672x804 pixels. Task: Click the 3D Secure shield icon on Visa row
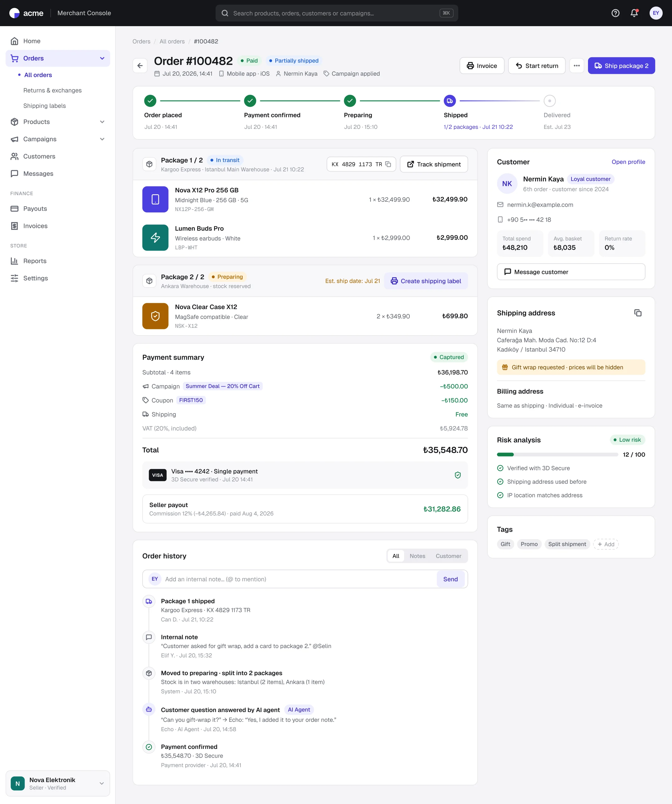(457, 475)
